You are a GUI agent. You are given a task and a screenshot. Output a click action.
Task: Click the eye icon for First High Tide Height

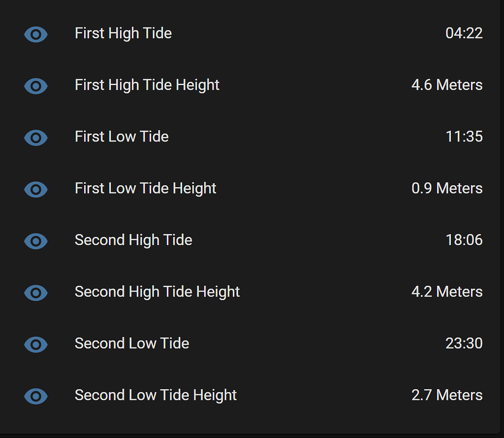click(x=36, y=86)
